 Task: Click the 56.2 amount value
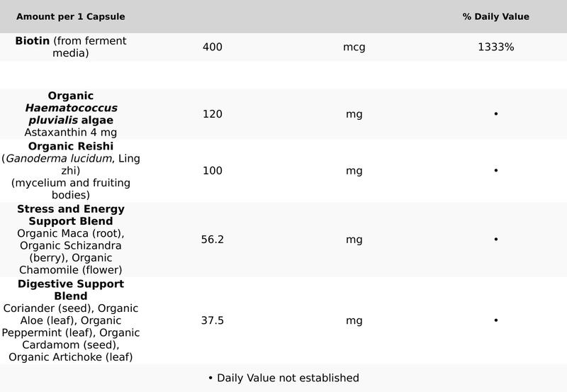coord(212,240)
